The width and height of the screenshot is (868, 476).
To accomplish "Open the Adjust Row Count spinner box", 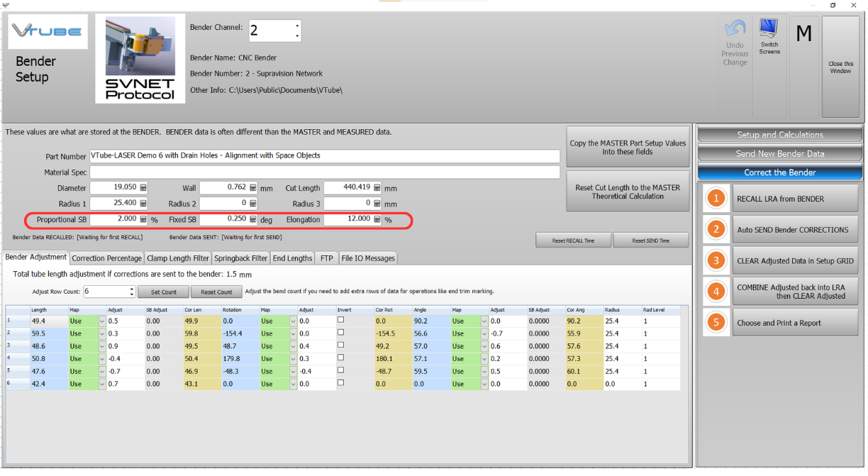I will pos(108,292).
